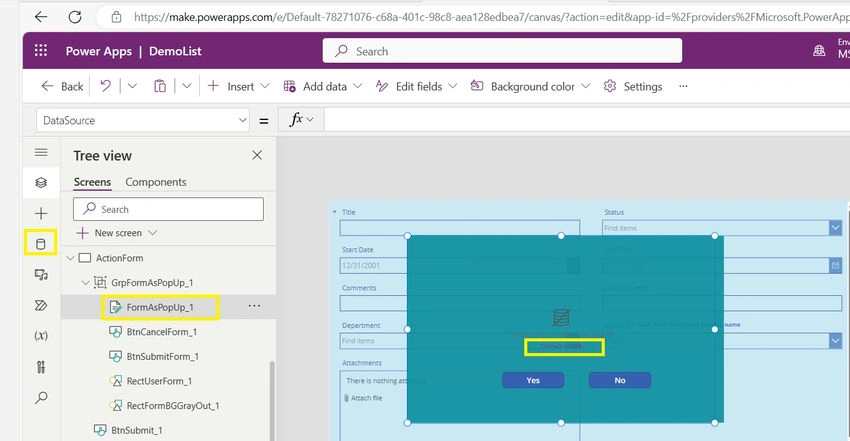This screenshot has height=441, width=850.
Task: Open the Data sources pane
Action: [41, 244]
